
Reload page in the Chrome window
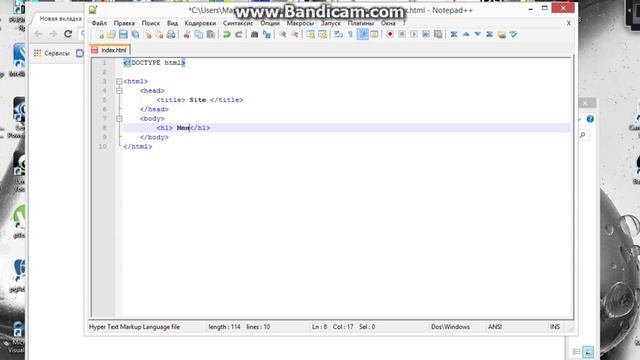click(x=68, y=34)
